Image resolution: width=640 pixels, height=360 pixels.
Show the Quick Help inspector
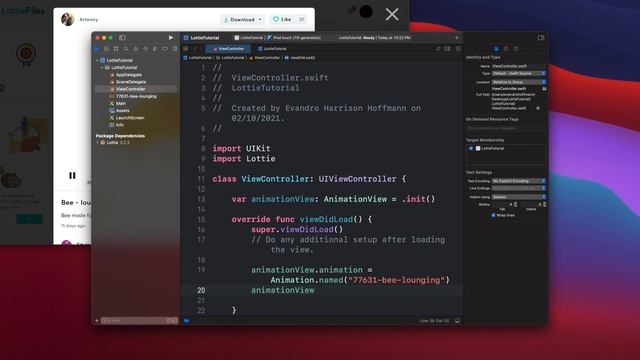pos(516,49)
